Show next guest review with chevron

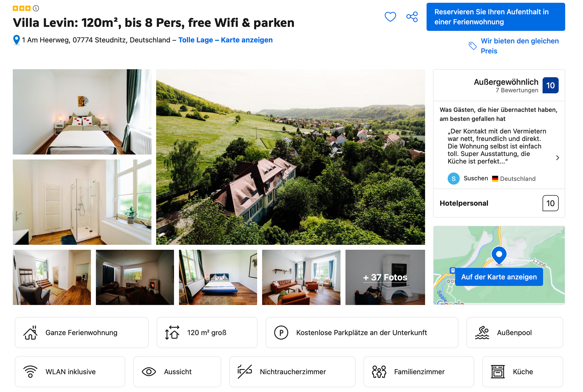coord(557,158)
